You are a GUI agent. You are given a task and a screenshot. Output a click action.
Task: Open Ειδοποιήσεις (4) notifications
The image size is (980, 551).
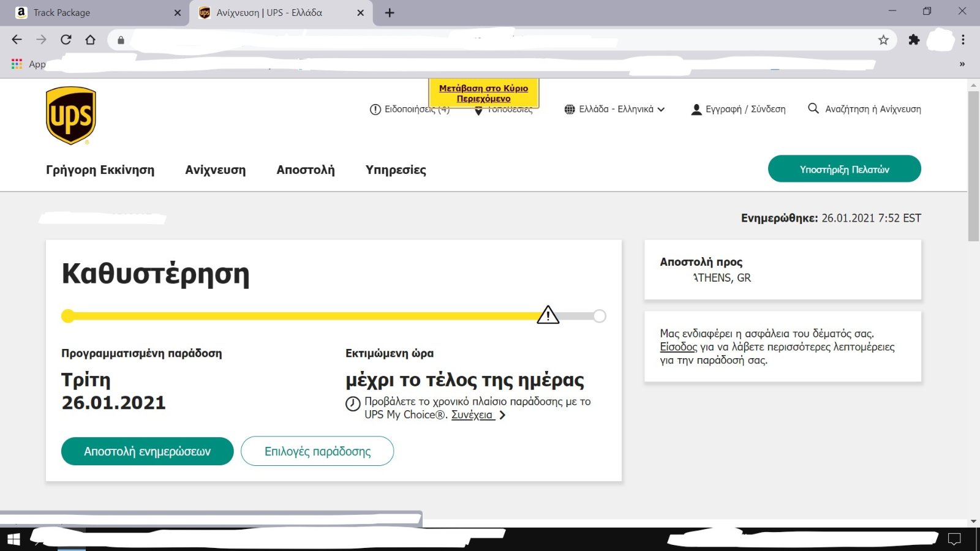pos(410,110)
